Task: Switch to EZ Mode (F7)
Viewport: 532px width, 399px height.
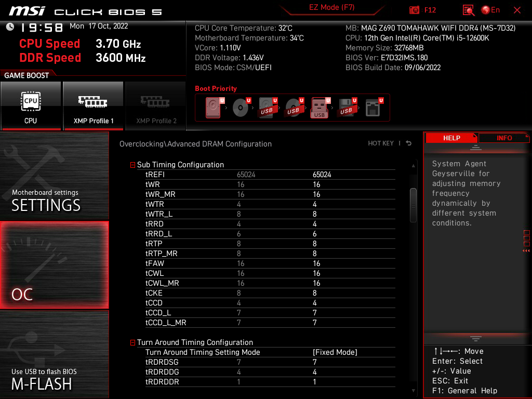Action: coord(332,7)
